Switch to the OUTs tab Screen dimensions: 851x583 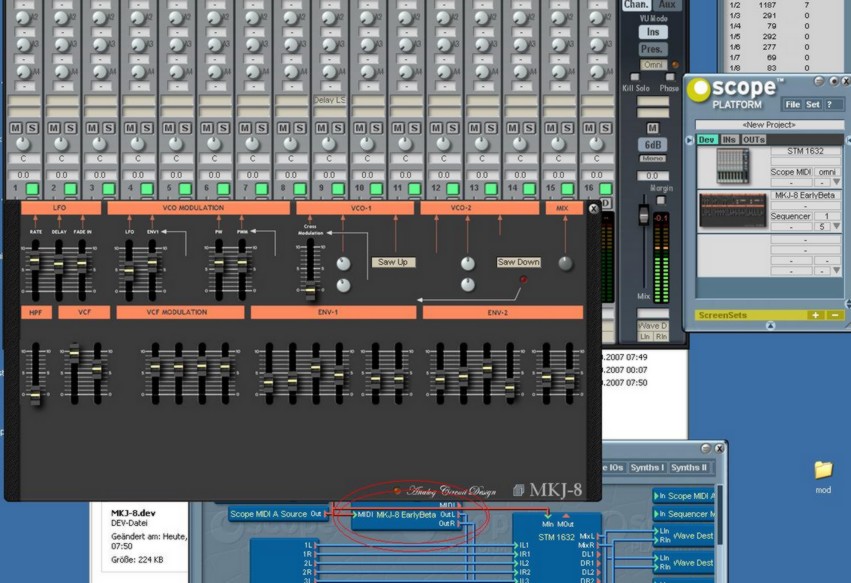point(754,140)
